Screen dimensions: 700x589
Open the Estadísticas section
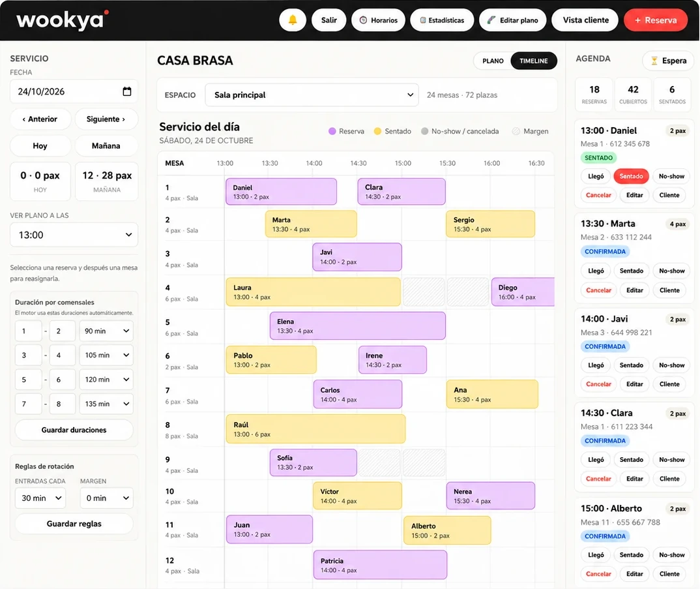tap(442, 20)
